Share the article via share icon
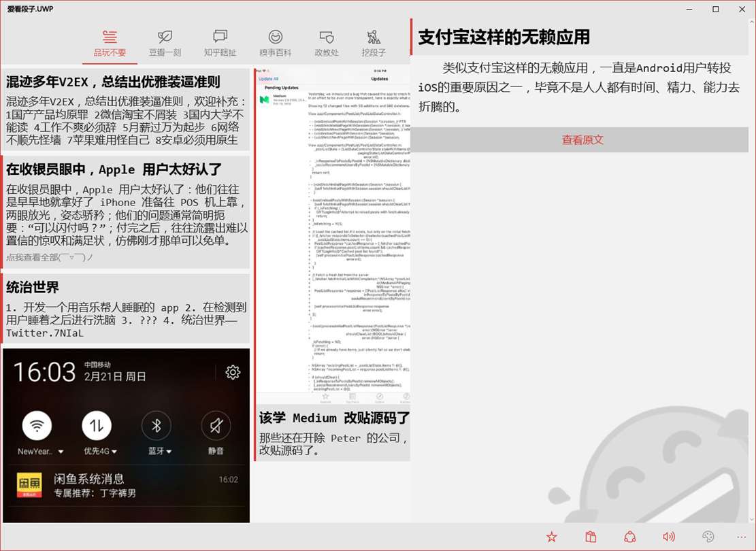Viewport: 756px width, 551px height. [x=629, y=537]
